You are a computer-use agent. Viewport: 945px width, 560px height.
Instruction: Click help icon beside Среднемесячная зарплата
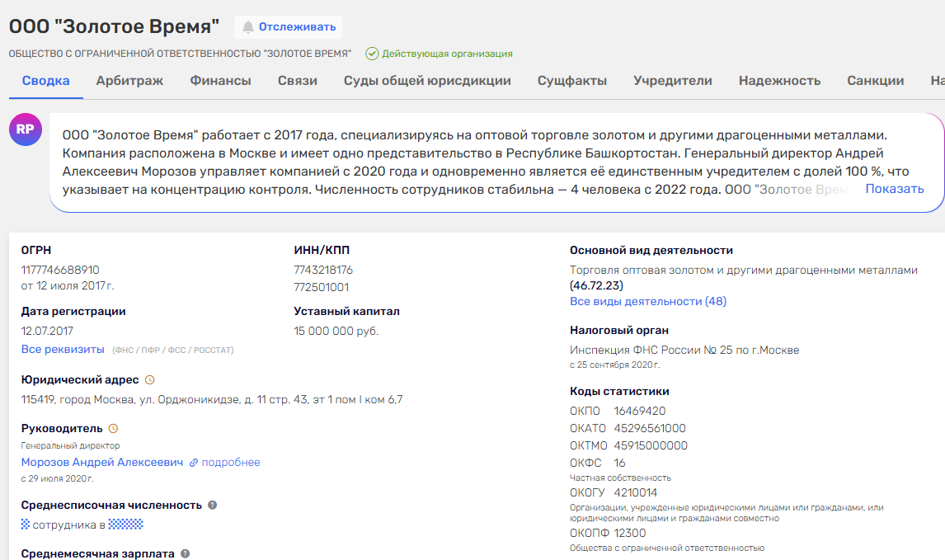(x=185, y=553)
